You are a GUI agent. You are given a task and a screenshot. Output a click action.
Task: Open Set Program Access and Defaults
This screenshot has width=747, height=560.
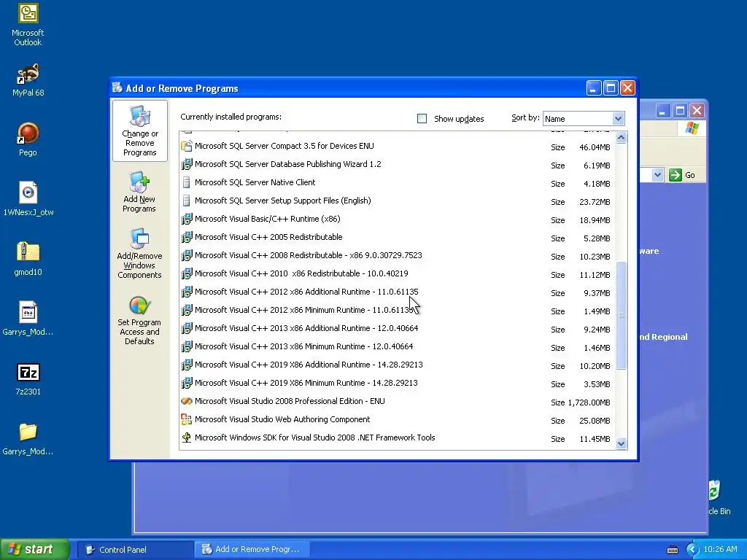pos(139,320)
